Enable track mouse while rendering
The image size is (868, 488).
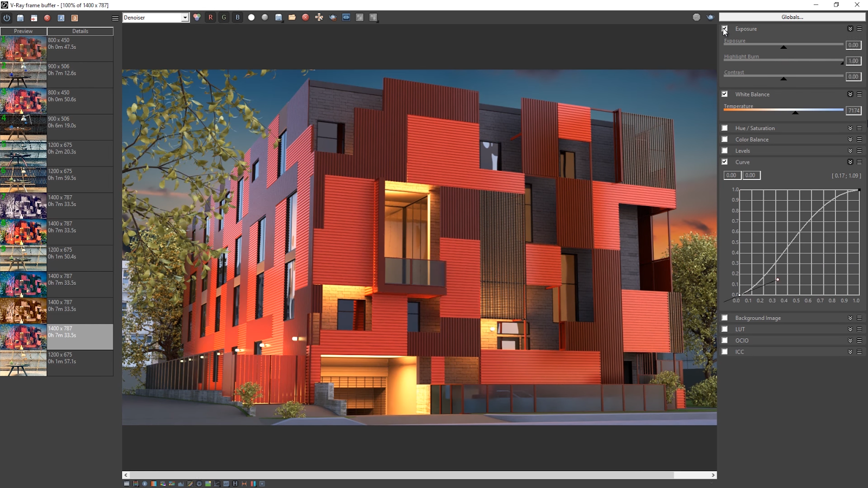point(319,17)
